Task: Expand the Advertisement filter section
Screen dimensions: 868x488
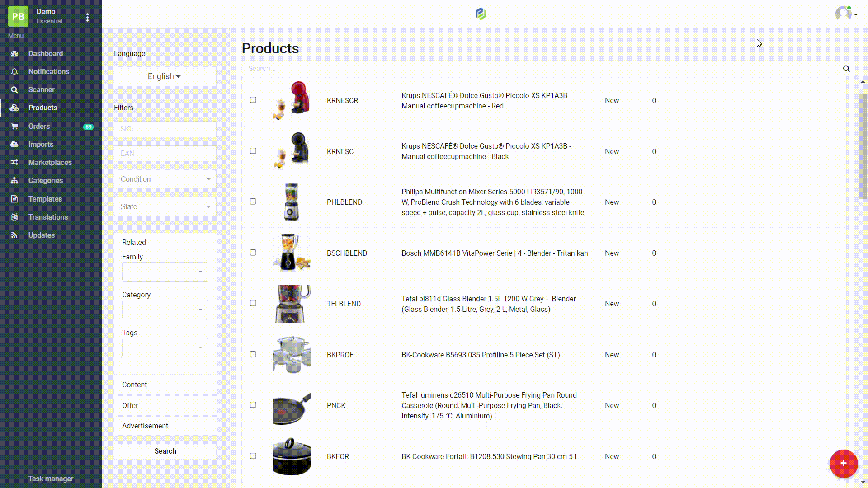Action: tap(165, 426)
